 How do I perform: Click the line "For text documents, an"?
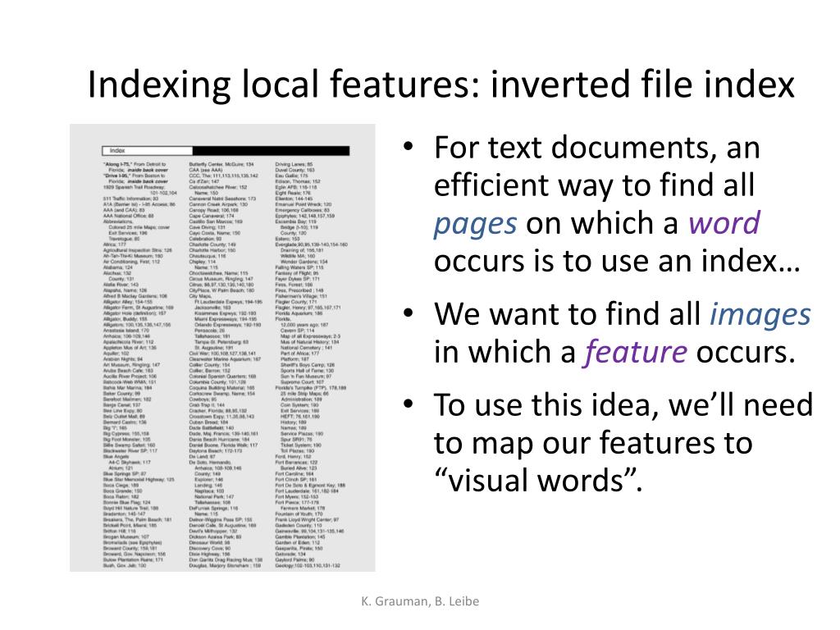(597, 148)
